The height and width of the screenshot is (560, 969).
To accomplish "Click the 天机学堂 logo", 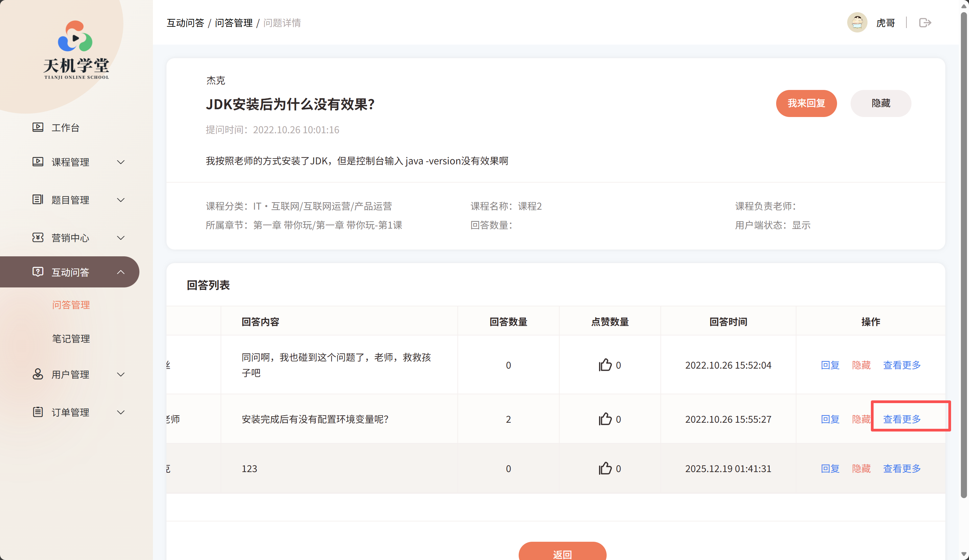I will pyautogui.click(x=76, y=50).
